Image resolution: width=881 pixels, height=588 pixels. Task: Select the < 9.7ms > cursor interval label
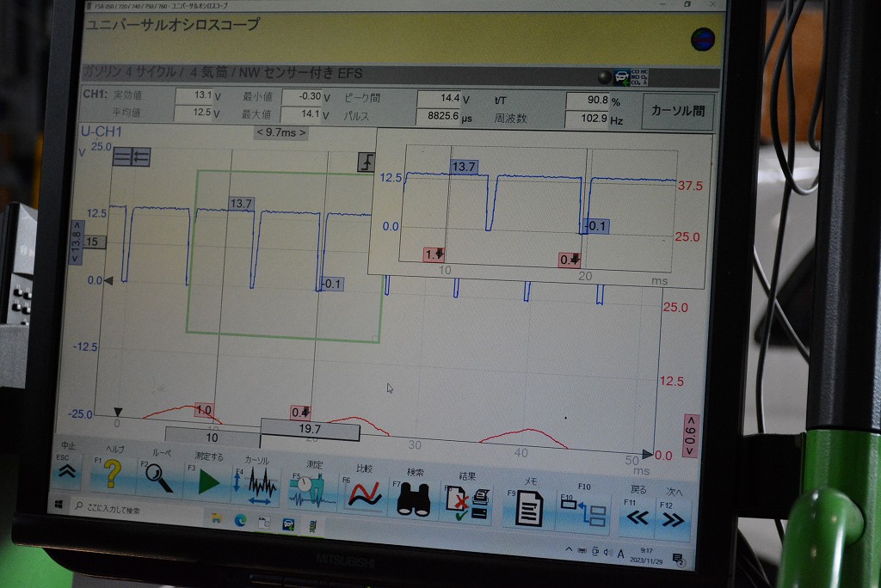[281, 133]
